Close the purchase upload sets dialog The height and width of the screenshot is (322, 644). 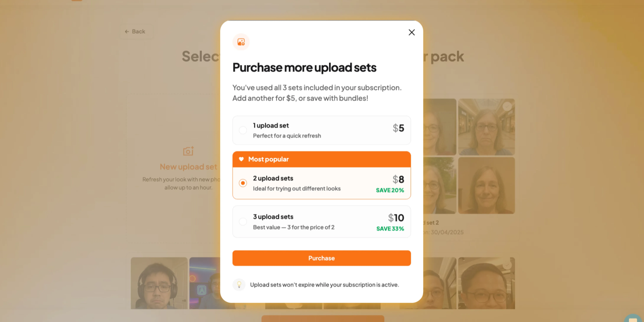click(x=412, y=32)
